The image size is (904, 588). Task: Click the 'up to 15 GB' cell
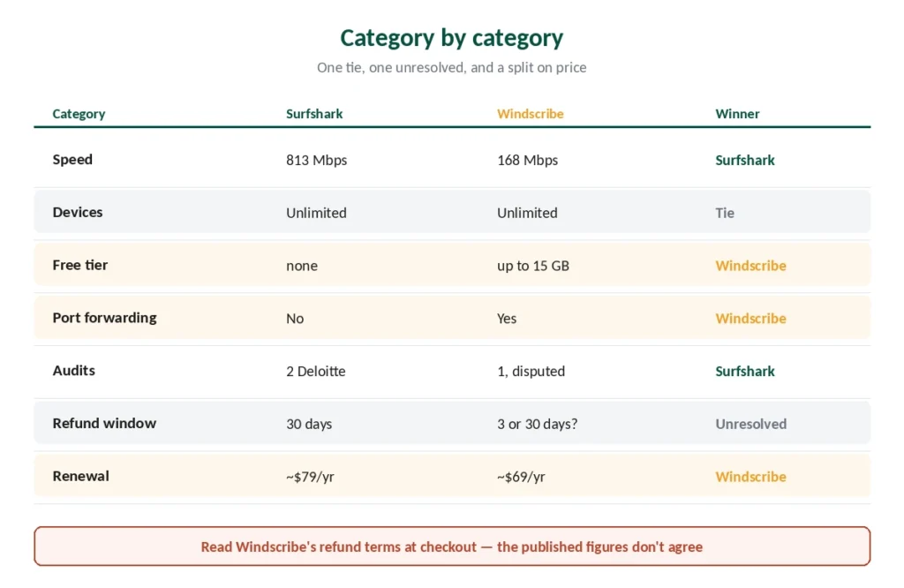pyautogui.click(x=533, y=266)
